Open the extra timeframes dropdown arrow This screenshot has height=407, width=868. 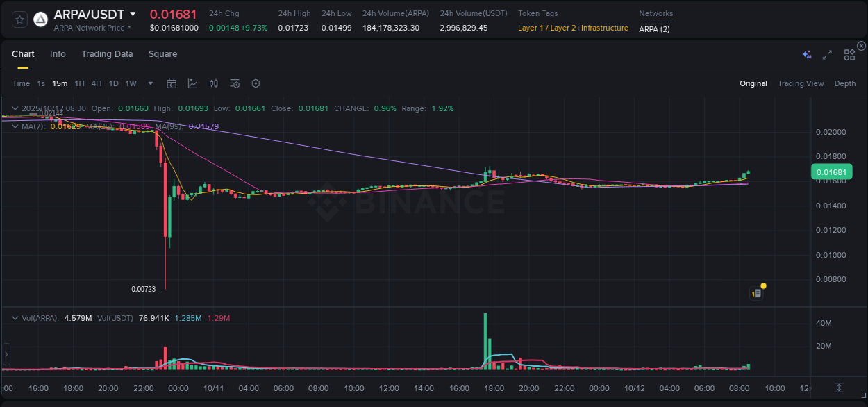pyautogui.click(x=149, y=83)
